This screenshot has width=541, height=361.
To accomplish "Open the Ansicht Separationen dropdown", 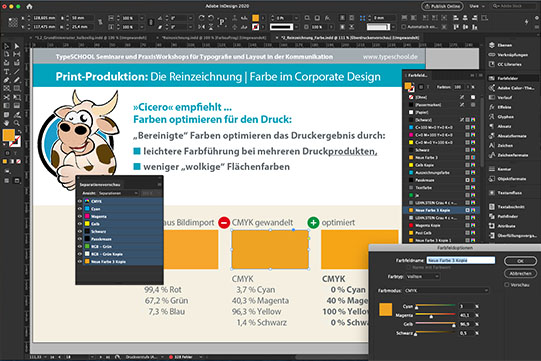I will coord(118,193).
